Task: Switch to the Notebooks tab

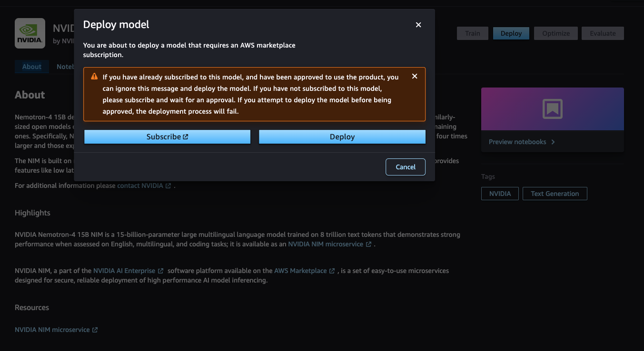Action: [x=65, y=67]
